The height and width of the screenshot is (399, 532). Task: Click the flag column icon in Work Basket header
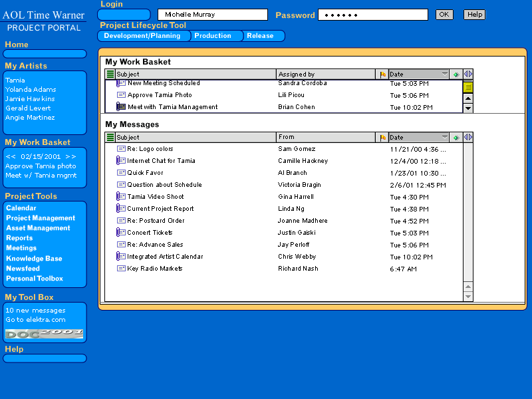[x=383, y=74]
